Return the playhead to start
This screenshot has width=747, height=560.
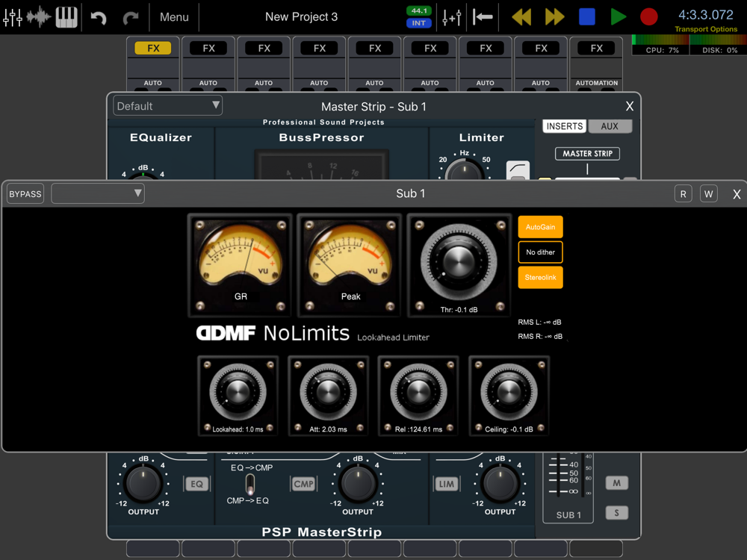tap(483, 18)
